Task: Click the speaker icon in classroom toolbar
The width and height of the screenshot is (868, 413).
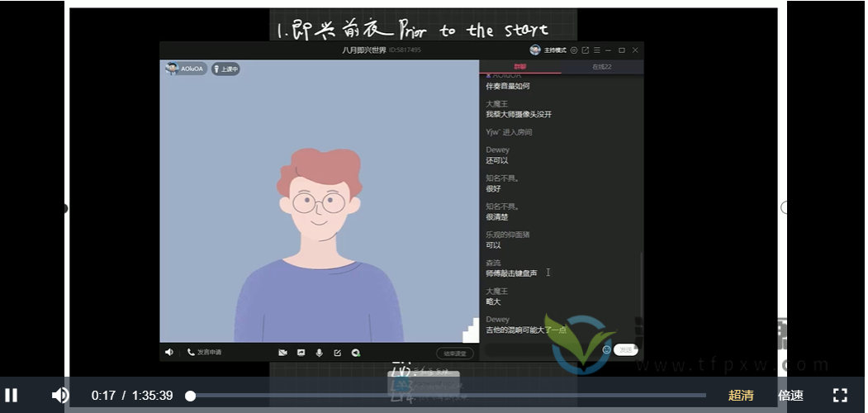Action: click(168, 352)
